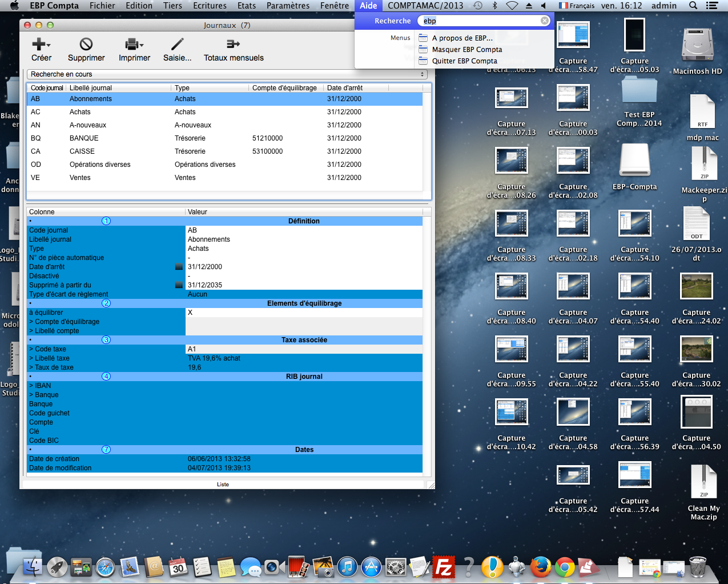Viewport: 728px width, 584px height.
Task: Launch Safari from the Dock
Action: click(x=106, y=567)
